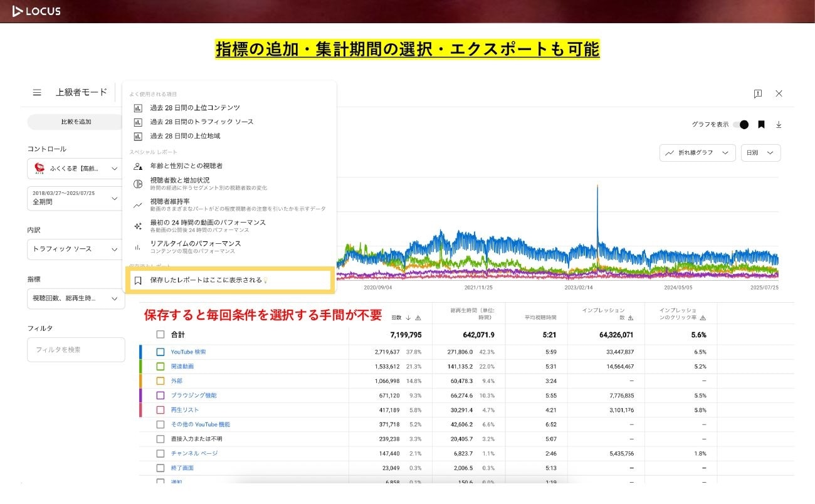Click the 年齢と性別ごとの視聴者 report icon

[138, 166]
